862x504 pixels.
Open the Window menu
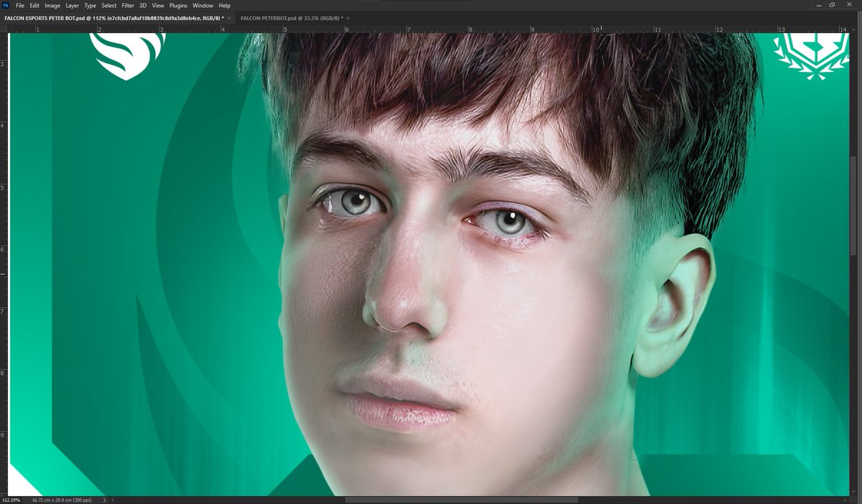coord(203,5)
